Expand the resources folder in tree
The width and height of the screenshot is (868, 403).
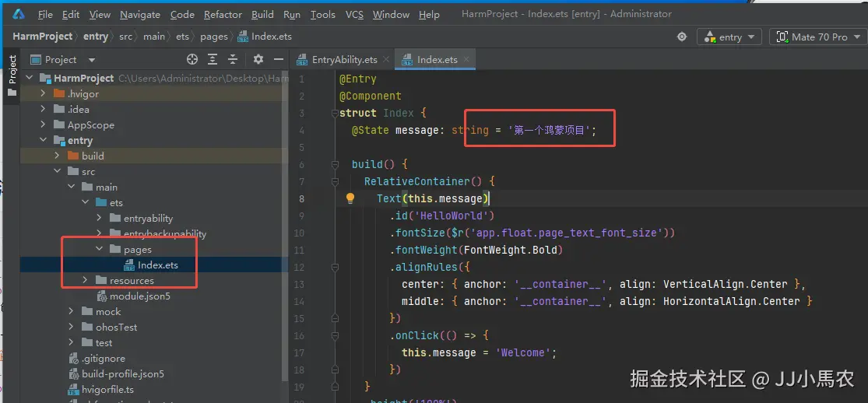click(x=85, y=280)
